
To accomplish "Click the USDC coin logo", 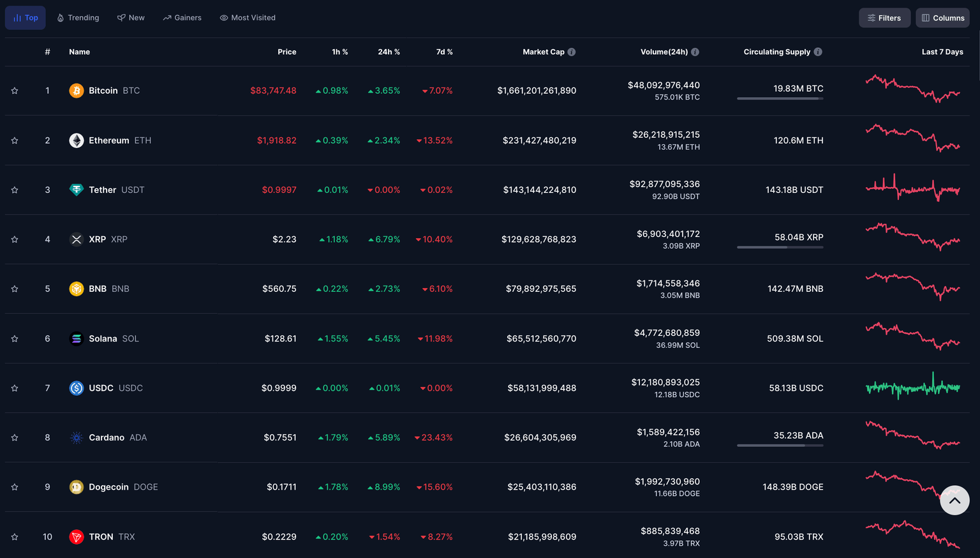I will click(77, 388).
